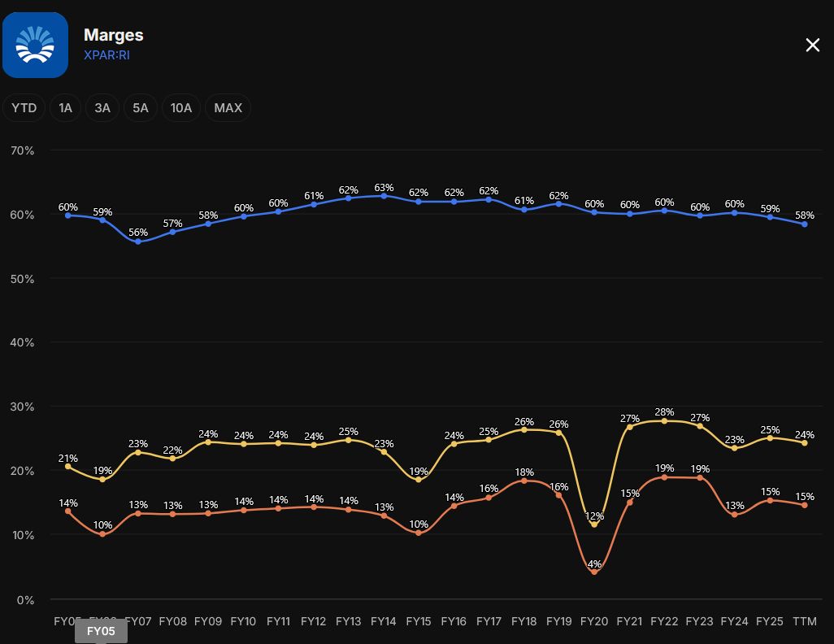Click the 28% value label above FY22
834x644 pixels.
coord(664,412)
